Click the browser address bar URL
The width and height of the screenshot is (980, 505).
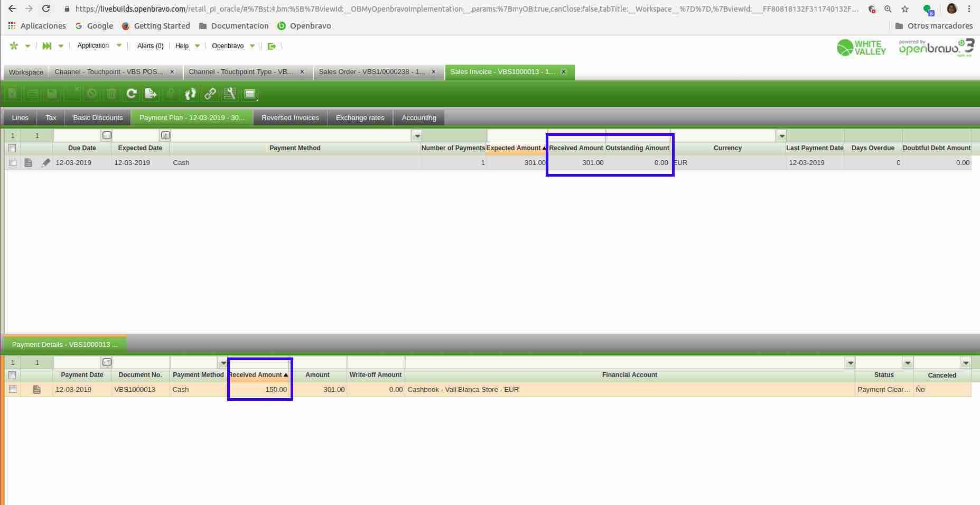pyautogui.click(x=466, y=9)
